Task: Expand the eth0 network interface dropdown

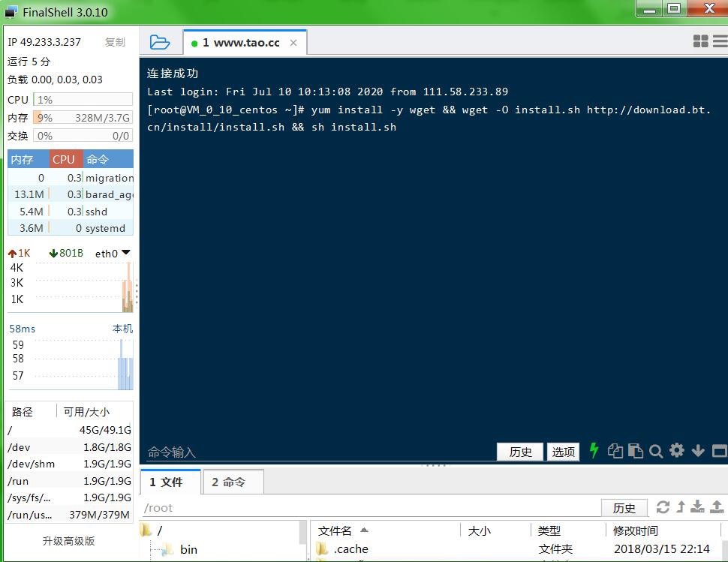Action: [126, 253]
